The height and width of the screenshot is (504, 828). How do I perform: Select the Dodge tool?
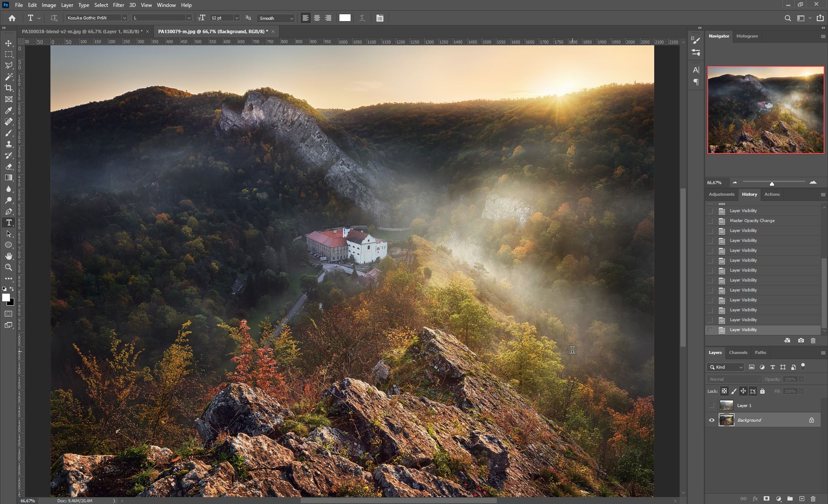point(9,200)
